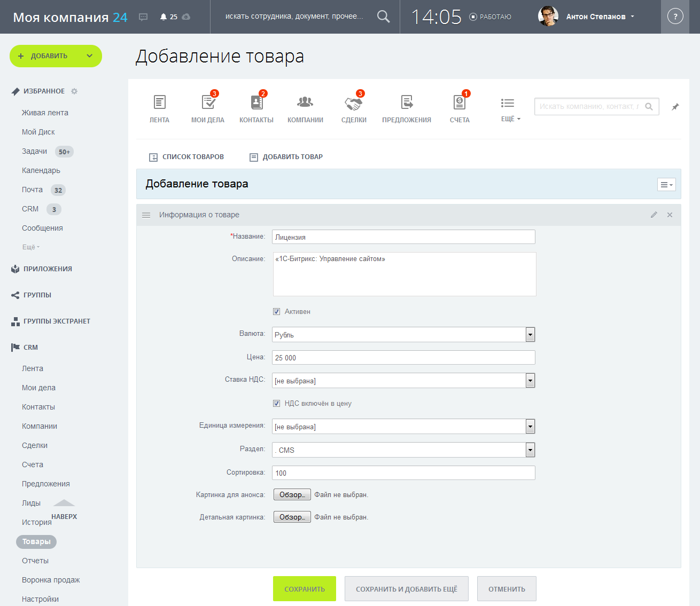
Task: Click the cloud icon next to notifications
Action: [186, 17]
